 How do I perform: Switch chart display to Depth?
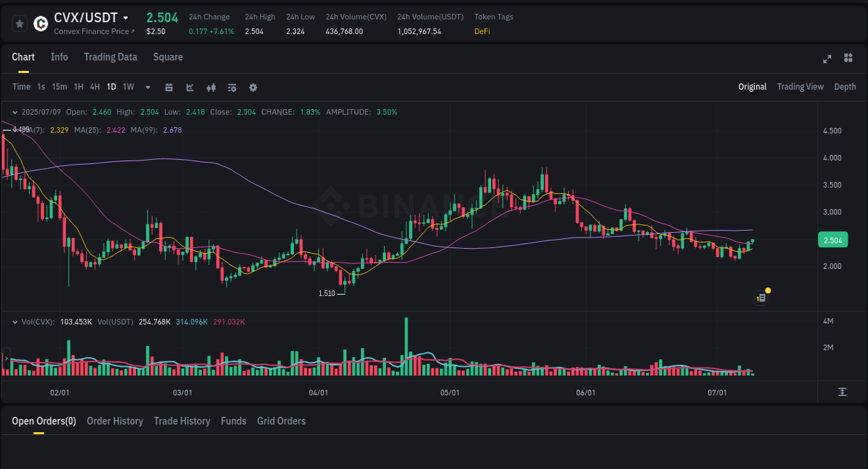pos(845,87)
